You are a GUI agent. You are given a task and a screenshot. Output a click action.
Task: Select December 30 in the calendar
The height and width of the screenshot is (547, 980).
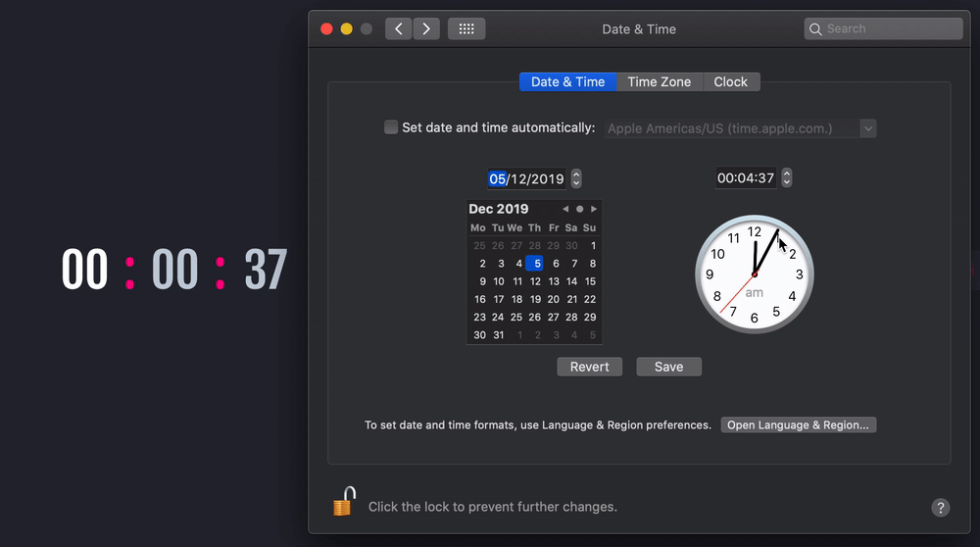click(479, 335)
